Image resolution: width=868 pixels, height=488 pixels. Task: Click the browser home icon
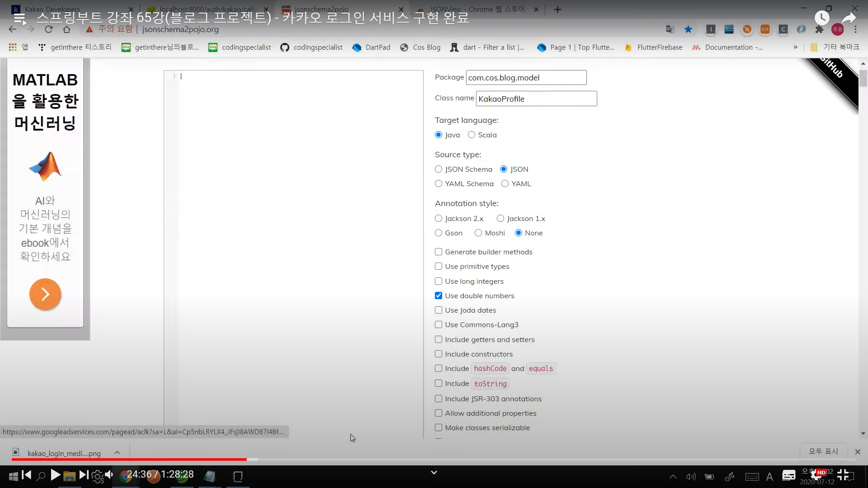66,29
